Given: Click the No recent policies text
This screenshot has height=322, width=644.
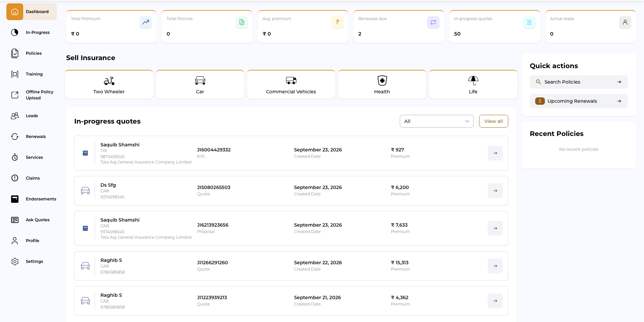Looking at the screenshot, I should (578, 149).
